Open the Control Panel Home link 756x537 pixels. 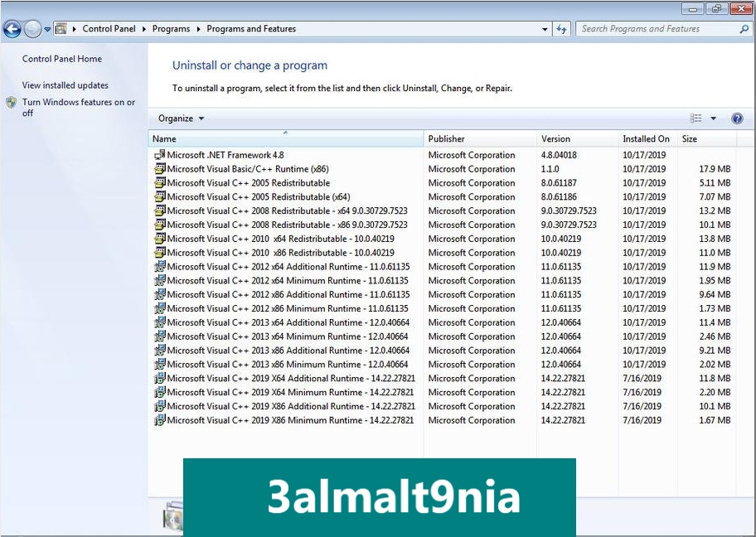click(x=61, y=59)
